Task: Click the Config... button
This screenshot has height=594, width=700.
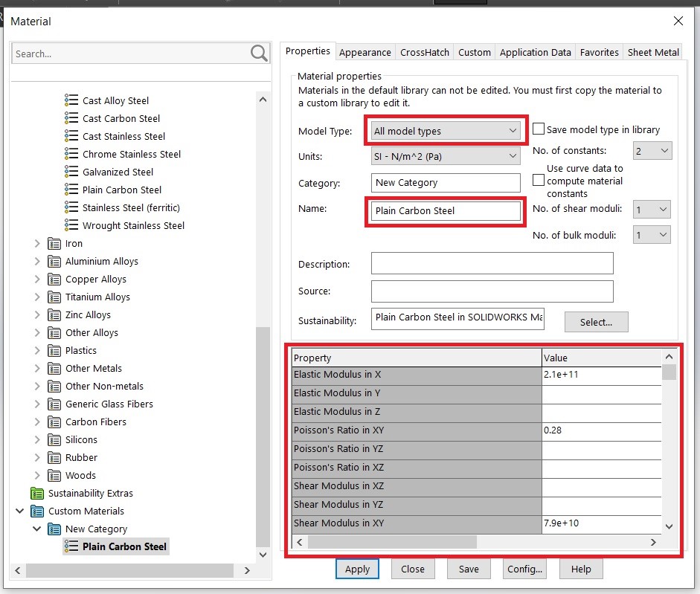Action: click(524, 569)
